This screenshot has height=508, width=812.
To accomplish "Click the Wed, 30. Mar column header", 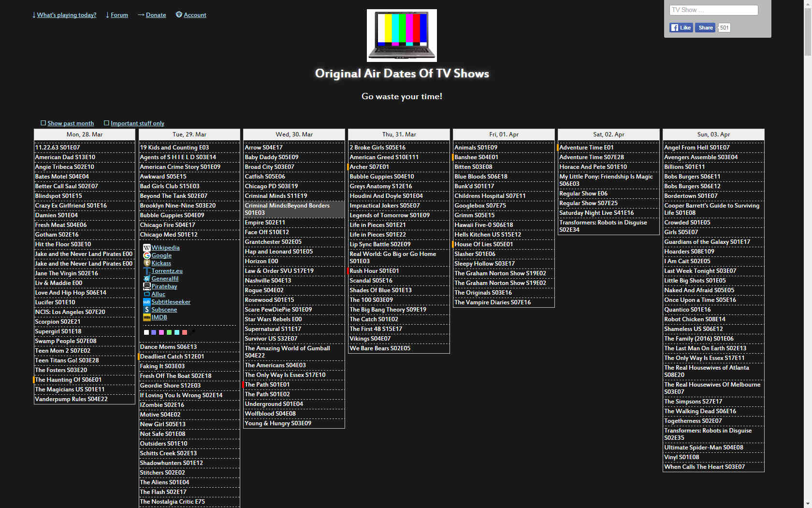I will coord(294,134).
